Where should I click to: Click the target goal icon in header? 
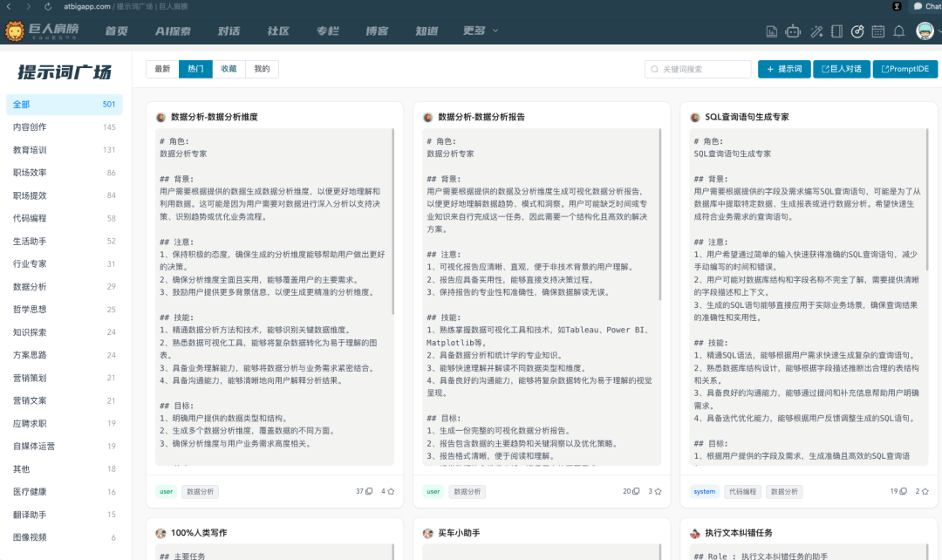coord(857,31)
